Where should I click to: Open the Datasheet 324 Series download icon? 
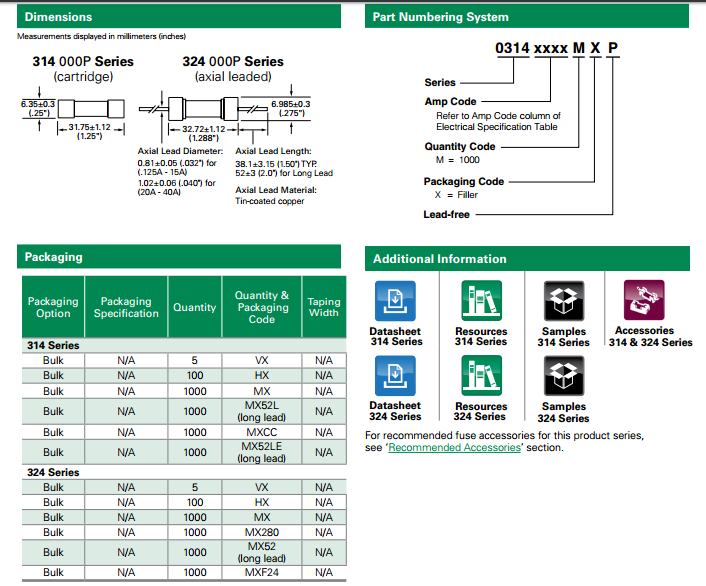395,376
